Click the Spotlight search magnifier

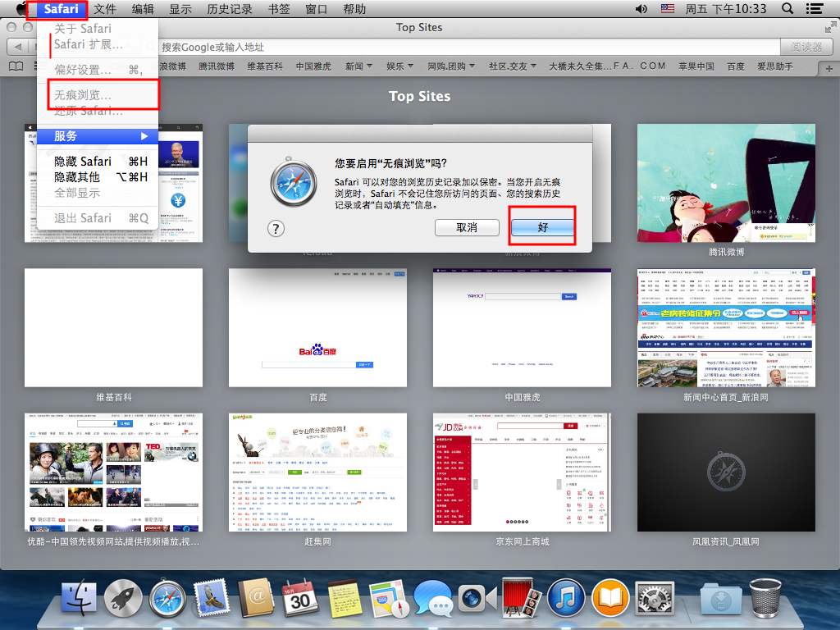pos(787,8)
